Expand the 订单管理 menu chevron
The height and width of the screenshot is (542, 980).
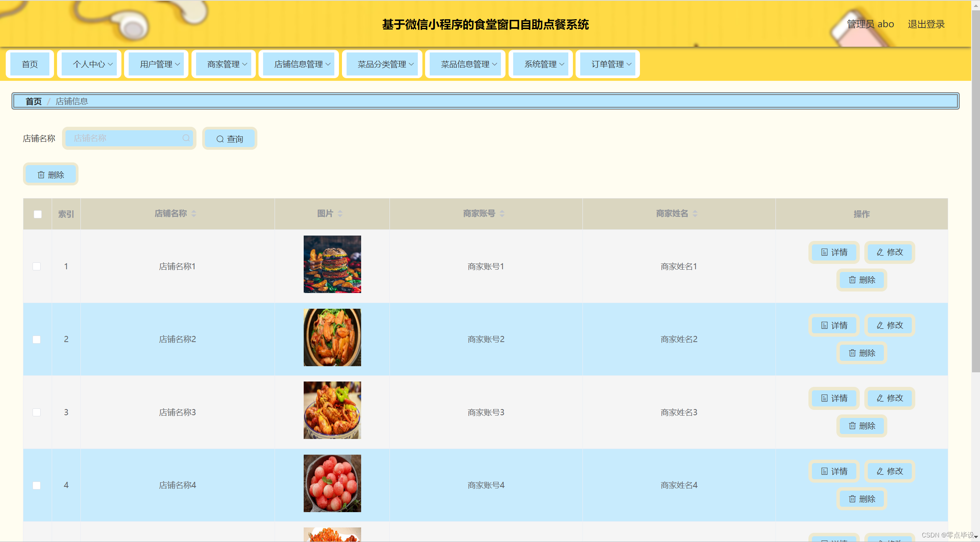(629, 64)
